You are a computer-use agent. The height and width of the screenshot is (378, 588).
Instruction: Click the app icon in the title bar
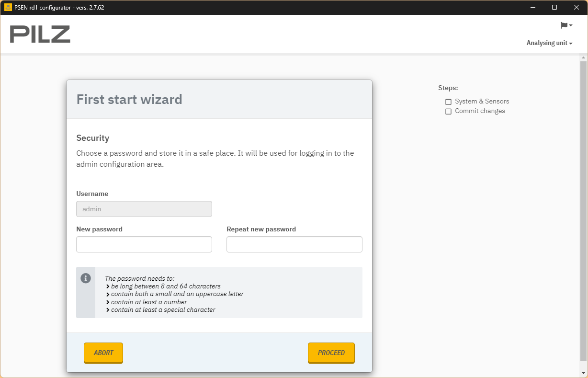[8, 7]
